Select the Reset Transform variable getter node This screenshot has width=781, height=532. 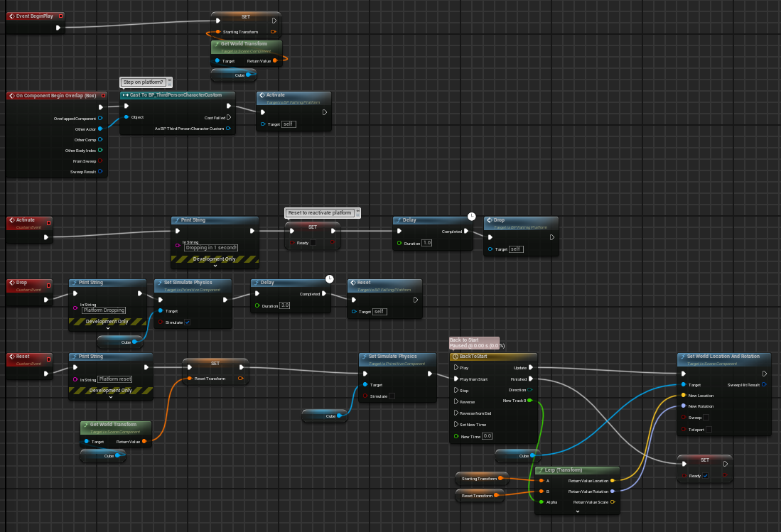[480, 496]
